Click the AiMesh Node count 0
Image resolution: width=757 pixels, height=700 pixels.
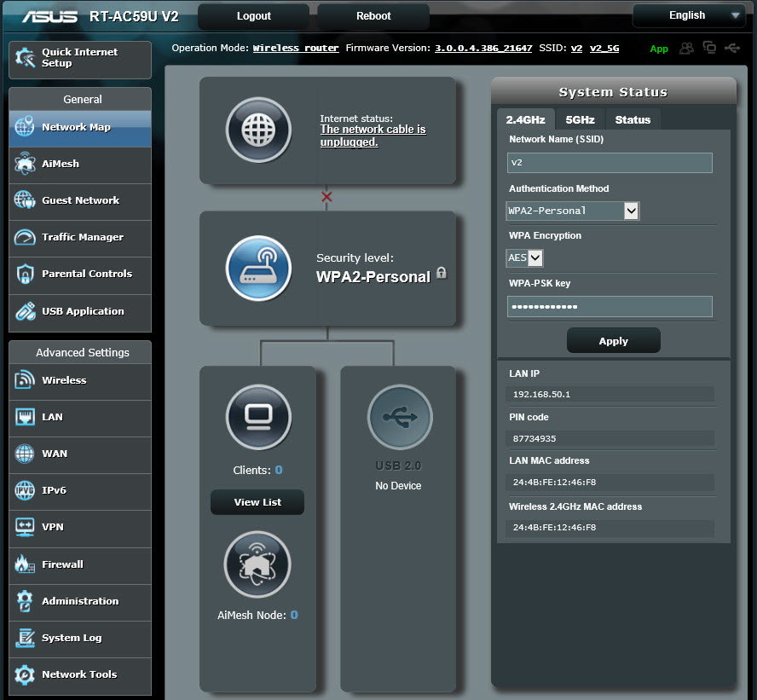(x=294, y=615)
